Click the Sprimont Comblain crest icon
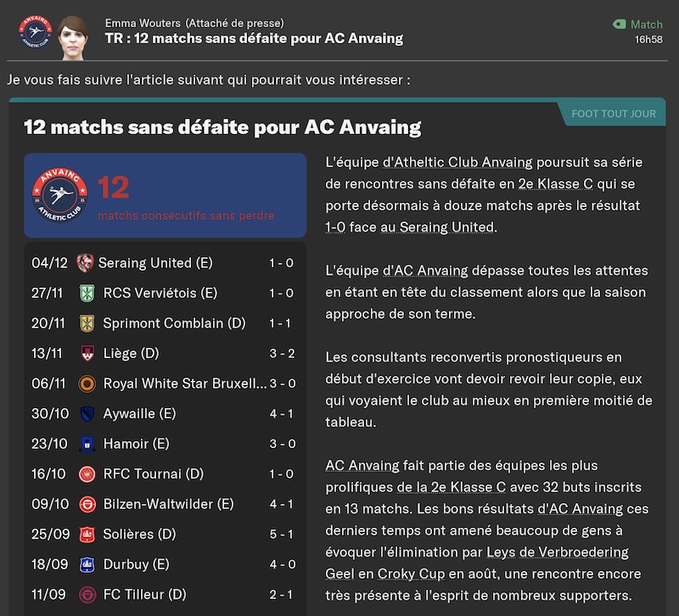 [x=87, y=323]
